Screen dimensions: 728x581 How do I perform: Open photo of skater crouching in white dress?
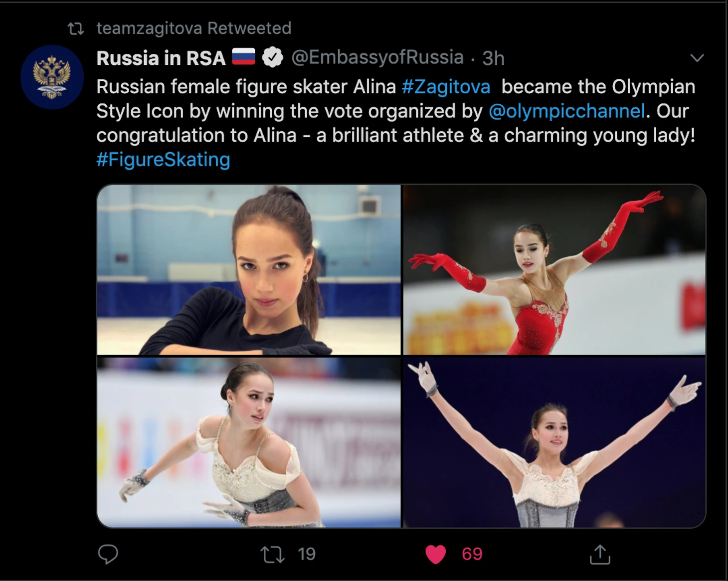[249, 442]
